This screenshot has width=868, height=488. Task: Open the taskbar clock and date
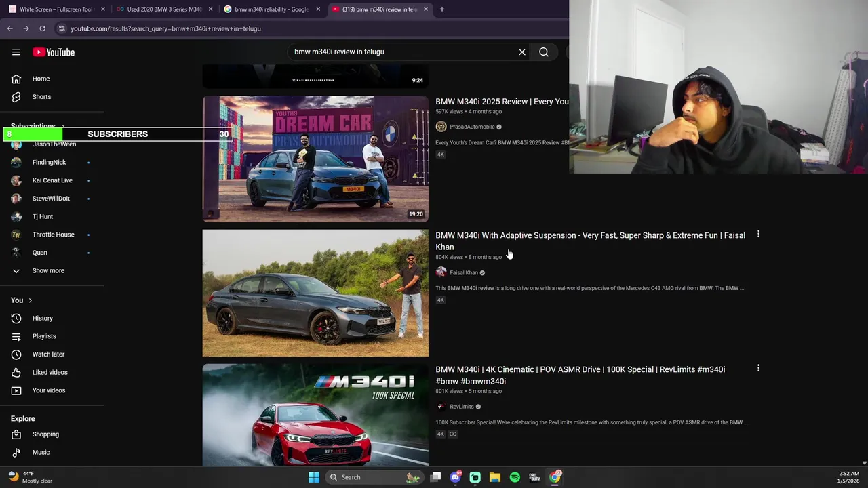(848, 477)
